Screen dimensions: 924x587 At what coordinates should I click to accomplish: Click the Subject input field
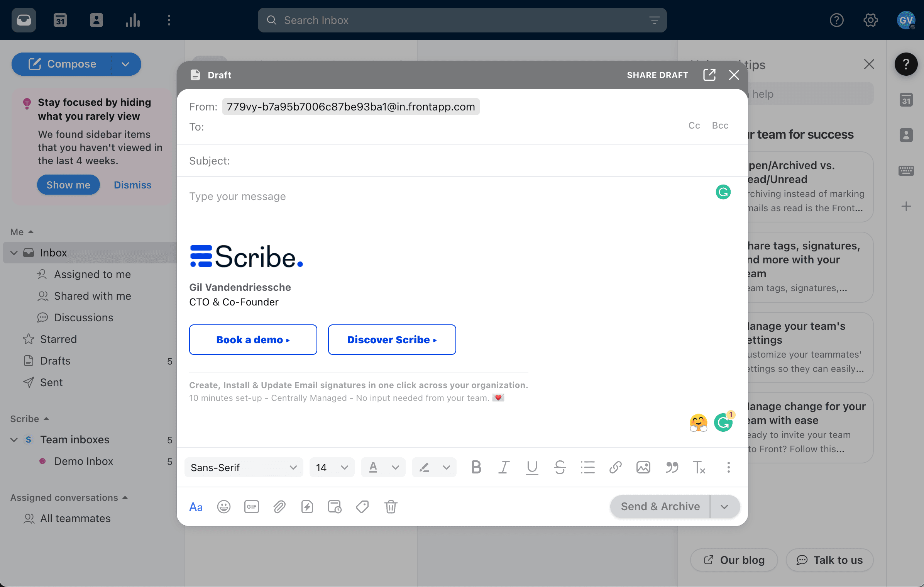[x=462, y=161]
